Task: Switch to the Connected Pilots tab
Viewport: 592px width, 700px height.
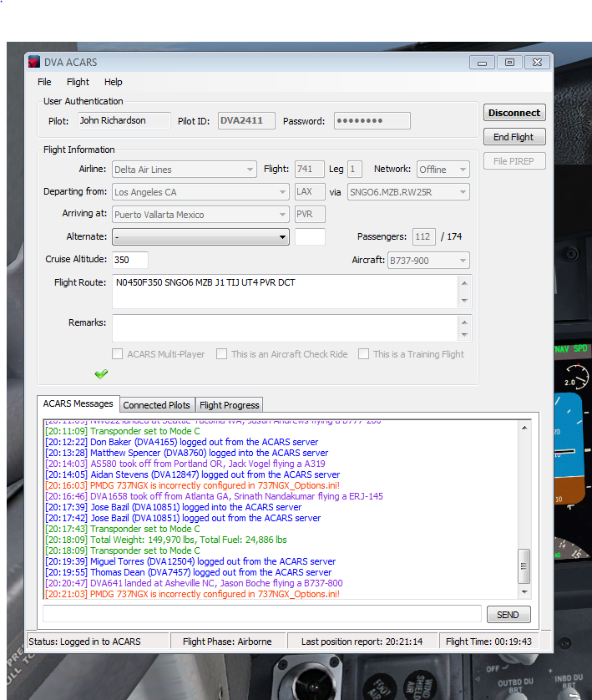Action: click(x=157, y=405)
